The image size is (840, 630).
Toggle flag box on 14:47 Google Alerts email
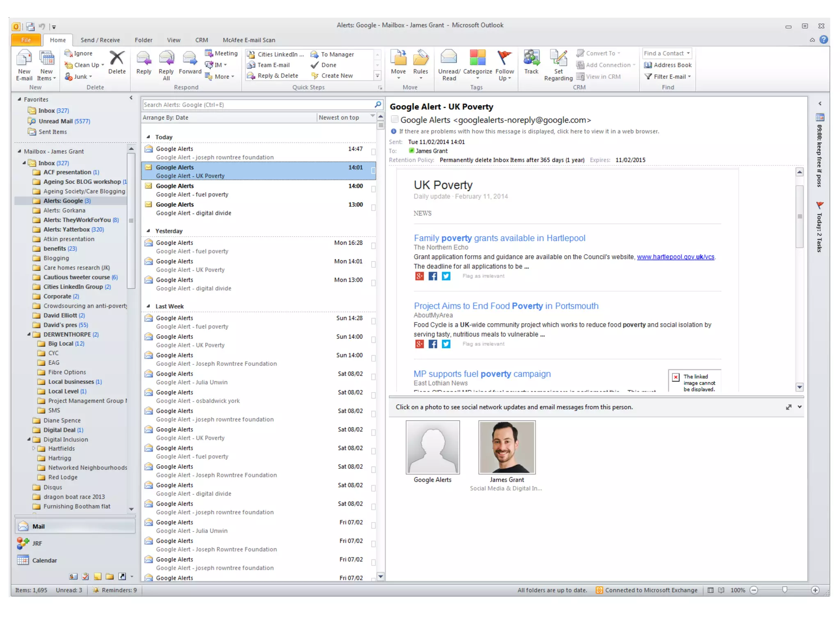click(373, 152)
